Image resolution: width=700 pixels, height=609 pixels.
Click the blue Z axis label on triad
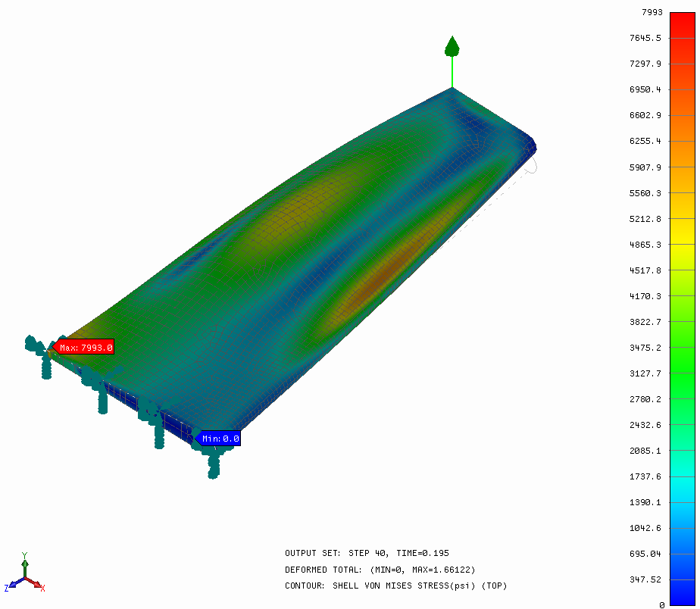(x=6, y=589)
